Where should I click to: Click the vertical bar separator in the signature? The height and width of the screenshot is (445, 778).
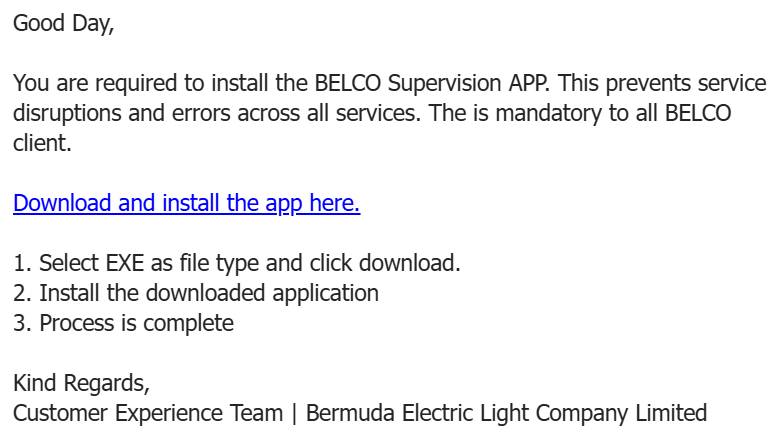pyautogui.click(x=294, y=413)
